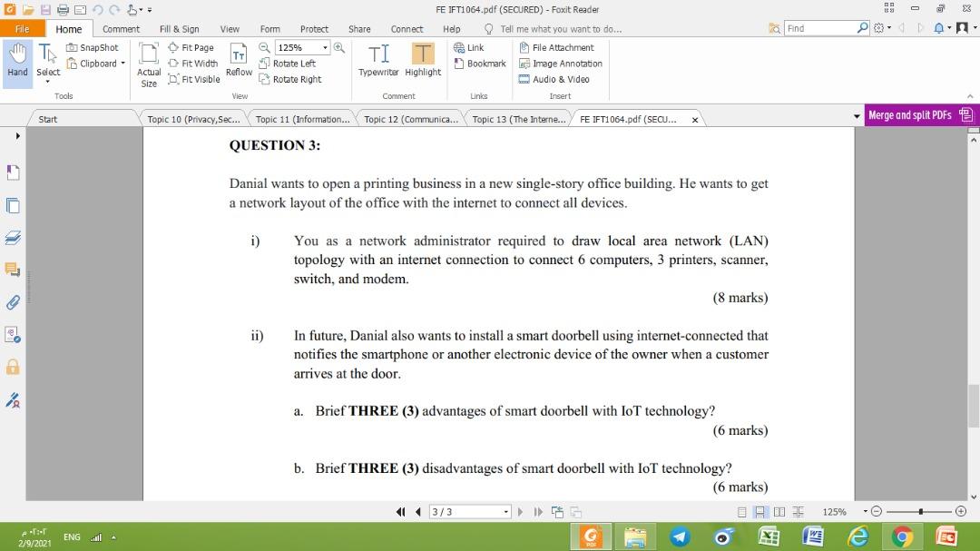This screenshot has width=980, height=551.
Task: Open the Attachments panel with the paperclip icon
Action: (x=12, y=302)
